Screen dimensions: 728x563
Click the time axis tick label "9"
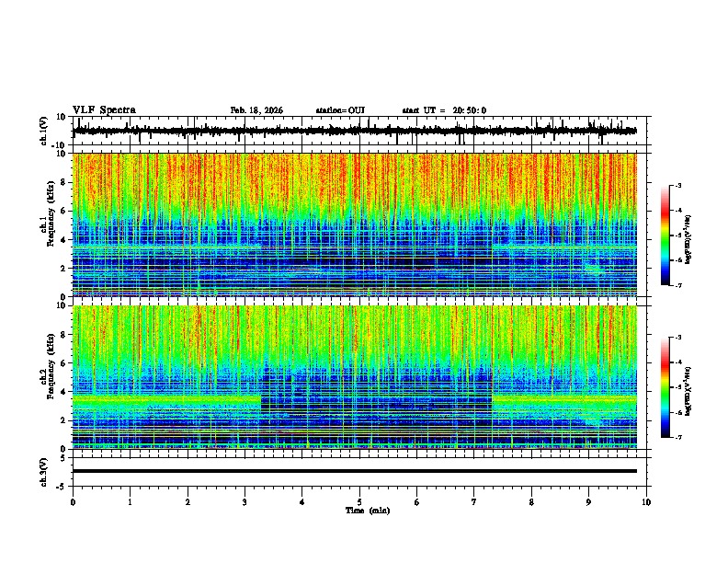point(588,502)
